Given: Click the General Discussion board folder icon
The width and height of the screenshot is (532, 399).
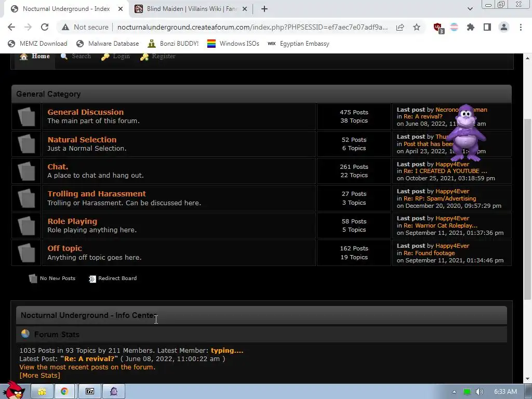Looking at the screenshot, I should [26, 117].
